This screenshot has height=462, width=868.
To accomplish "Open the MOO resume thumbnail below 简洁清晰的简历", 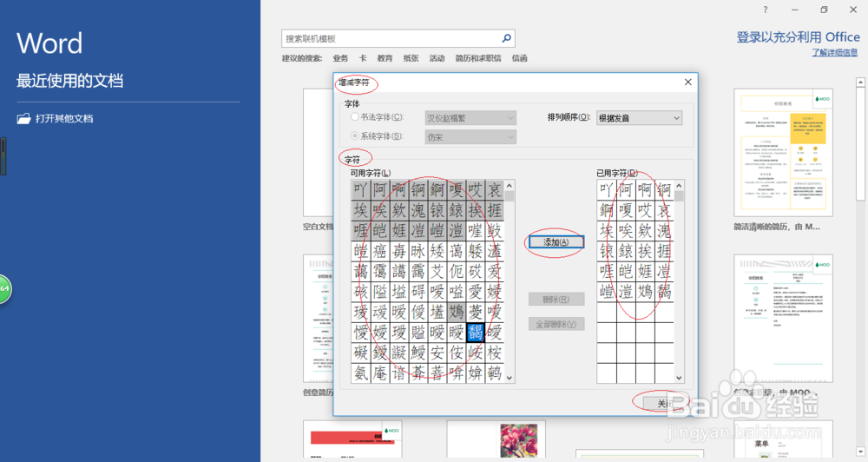I will point(783,319).
